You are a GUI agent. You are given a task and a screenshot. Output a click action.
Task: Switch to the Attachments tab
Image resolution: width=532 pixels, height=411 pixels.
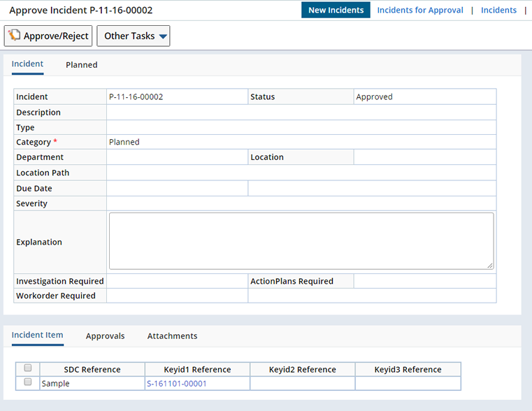click(172, 336)
